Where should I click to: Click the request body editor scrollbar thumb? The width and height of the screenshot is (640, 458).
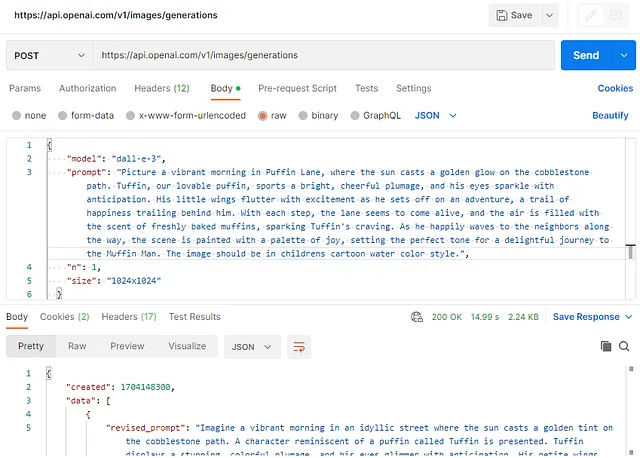tap(631, 252)
